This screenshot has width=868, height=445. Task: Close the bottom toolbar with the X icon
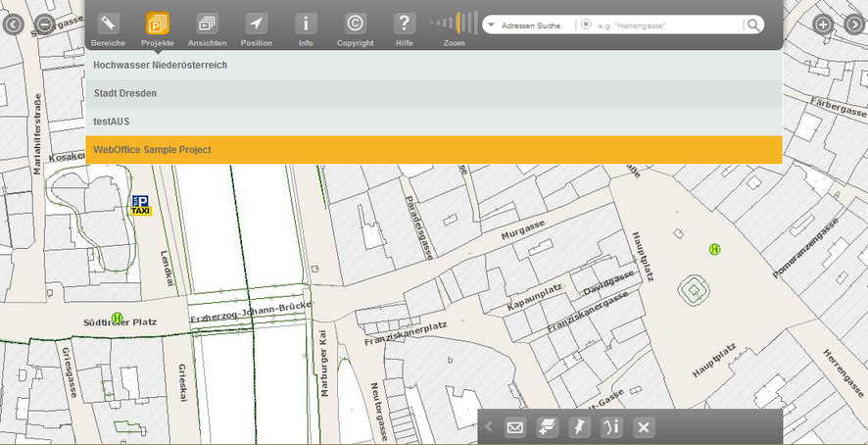[644, 427]
